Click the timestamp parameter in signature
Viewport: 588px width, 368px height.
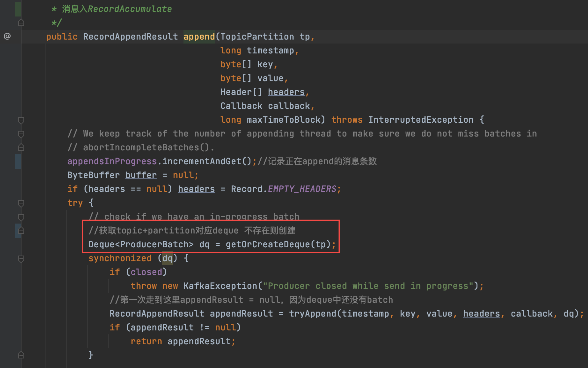(270, 50)
